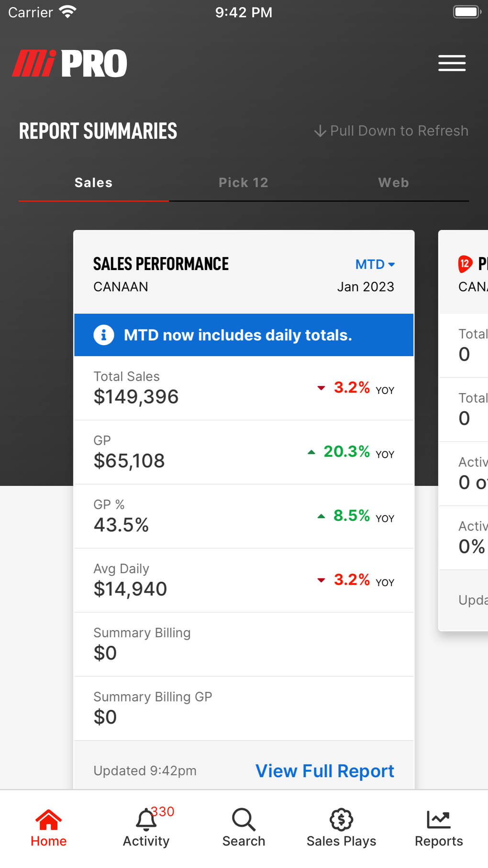488x868 pixels.
Task: Tap the info icon in blue banner
Action: (104, 335)
